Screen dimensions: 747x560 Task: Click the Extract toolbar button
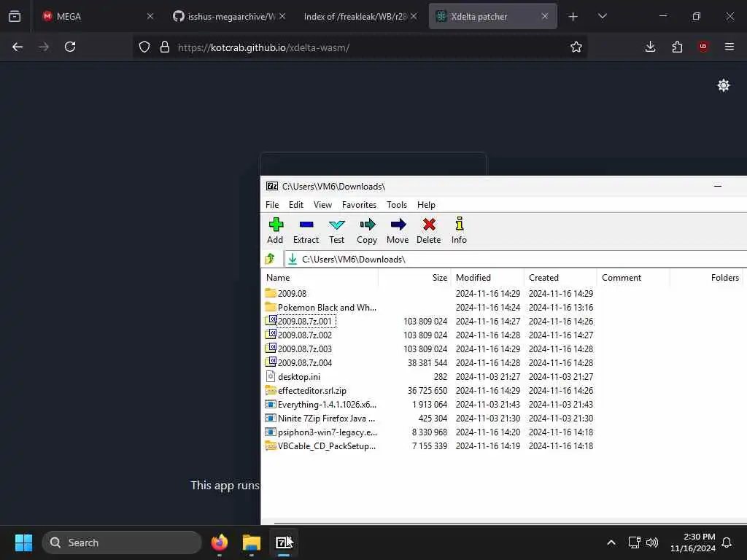pos(306,230)
